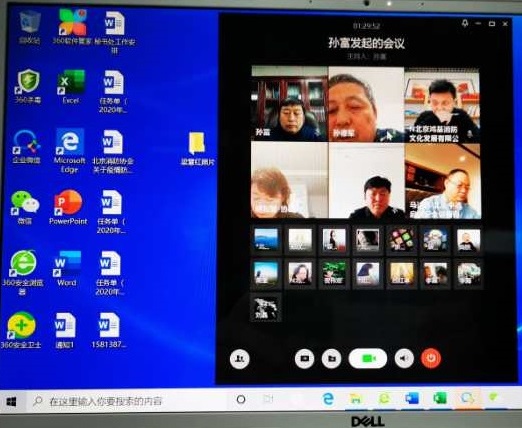Click the Cortana circle on the taskbar

241,399
